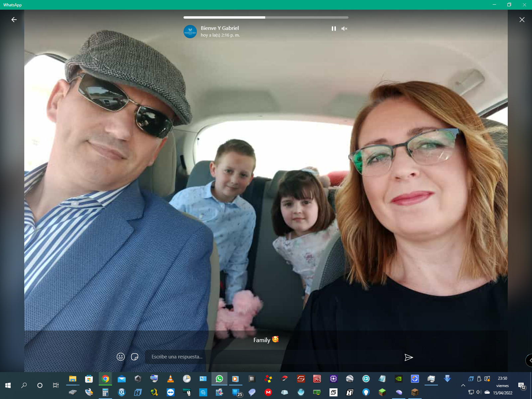Open Google Chrome from the taskbar

[105, 379]
